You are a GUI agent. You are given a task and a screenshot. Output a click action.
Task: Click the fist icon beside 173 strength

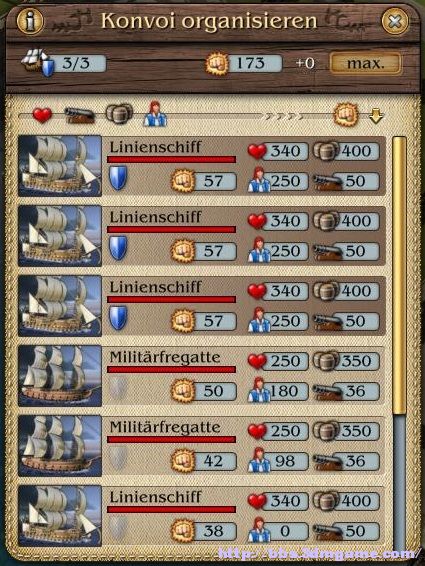(217, 64)
